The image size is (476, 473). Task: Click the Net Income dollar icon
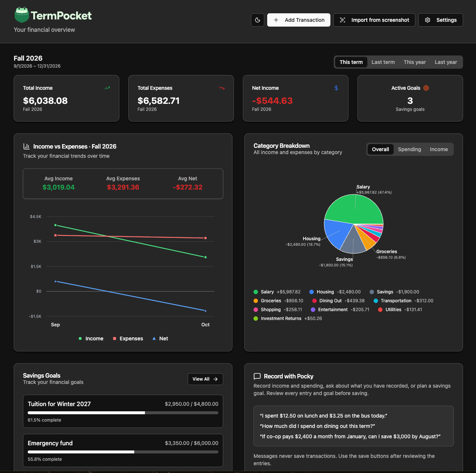coord(336,88)
